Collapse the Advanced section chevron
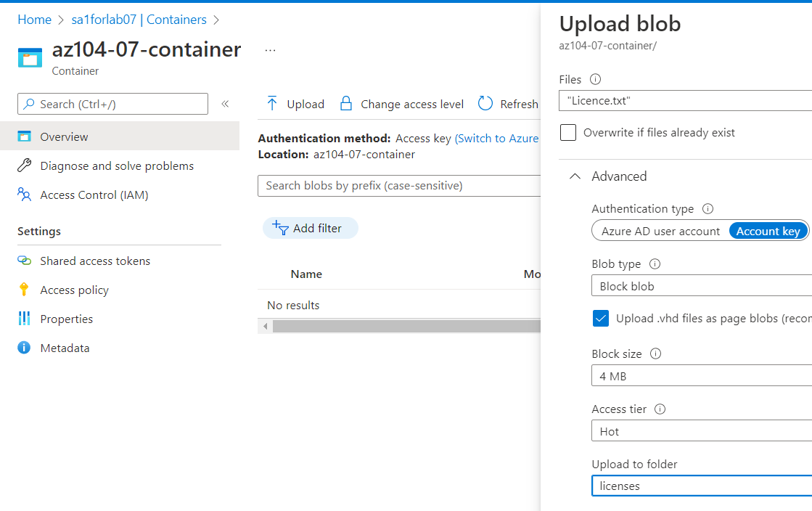This screenshot has height=511, width=812. (575, 176)
